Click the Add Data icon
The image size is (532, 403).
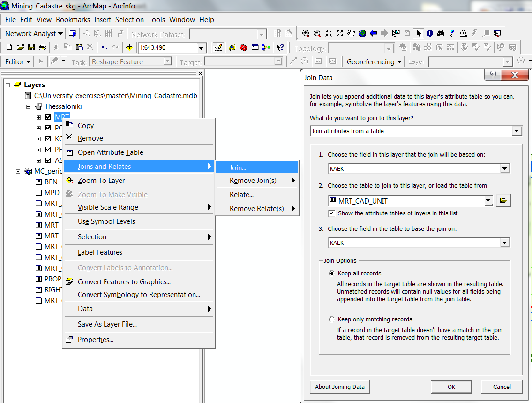[129, 47]
